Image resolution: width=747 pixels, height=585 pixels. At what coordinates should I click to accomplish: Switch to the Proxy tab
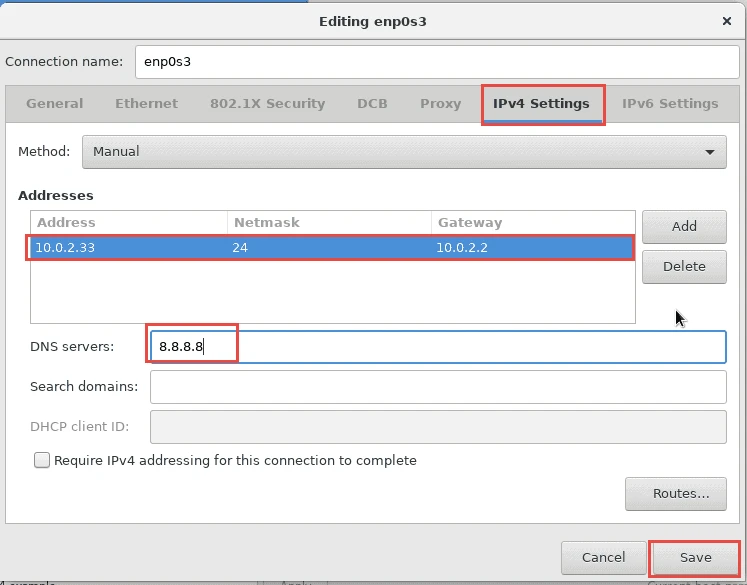point(440,103)
